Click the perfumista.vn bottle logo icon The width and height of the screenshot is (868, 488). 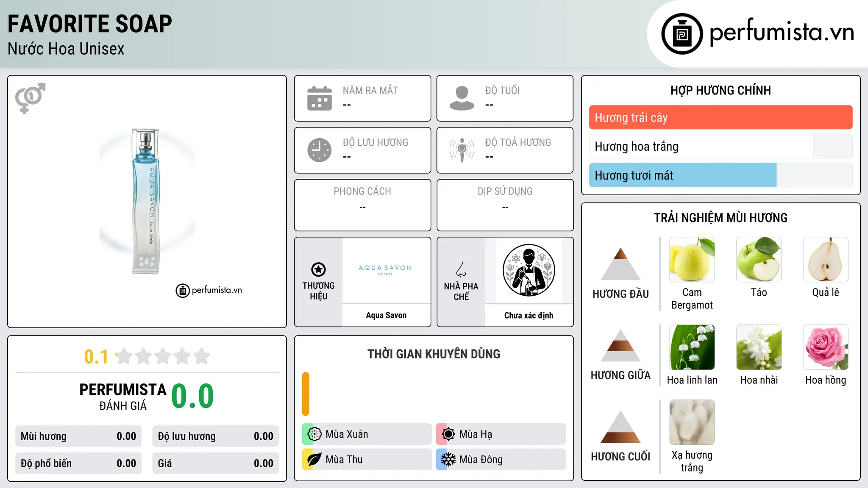682,34
